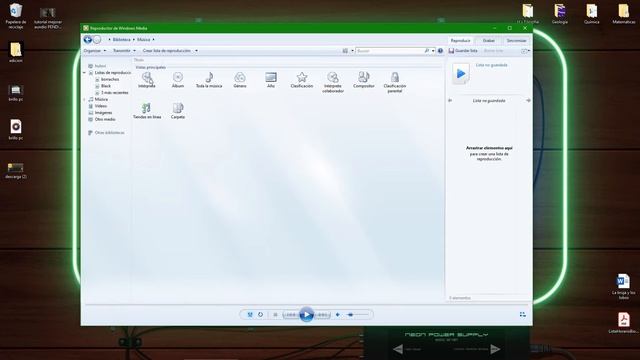Select the Black playlist
Viewport: 640px width, 360px height.
103,86
